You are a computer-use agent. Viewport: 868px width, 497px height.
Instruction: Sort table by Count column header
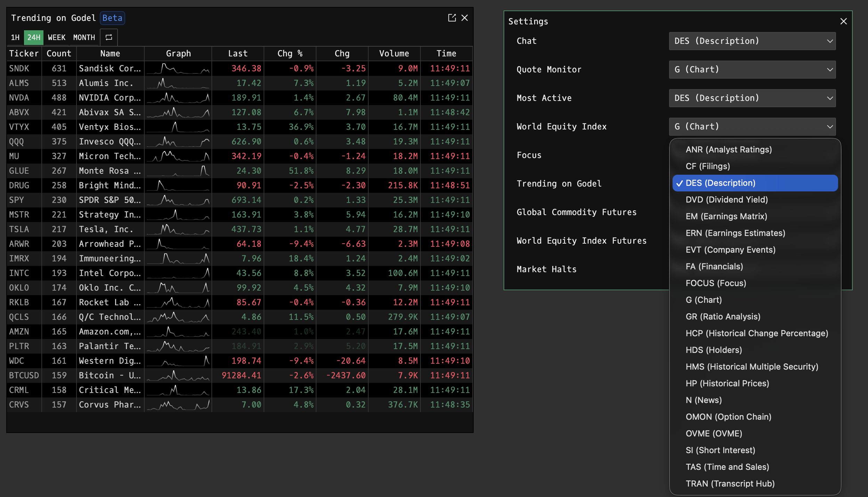point(59,54)
